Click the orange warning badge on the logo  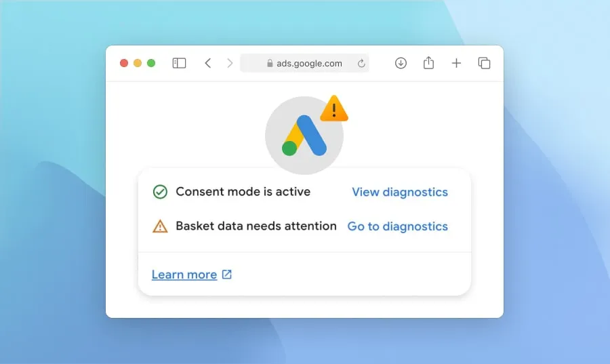click(334, 108)
